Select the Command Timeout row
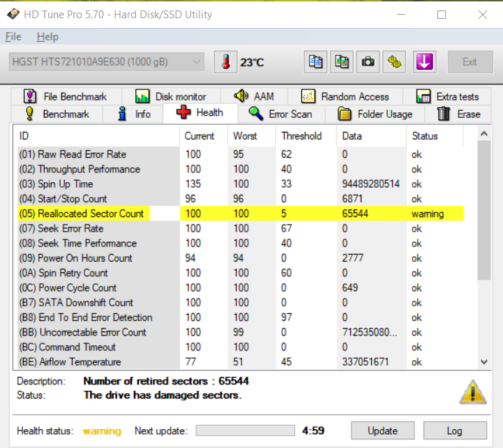This screenshot has height=448, width=503. pos(241,347)
